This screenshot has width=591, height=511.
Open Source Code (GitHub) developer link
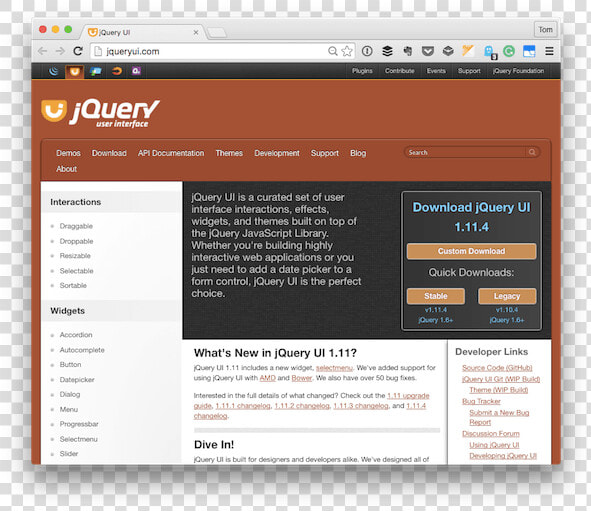point(497,367)
